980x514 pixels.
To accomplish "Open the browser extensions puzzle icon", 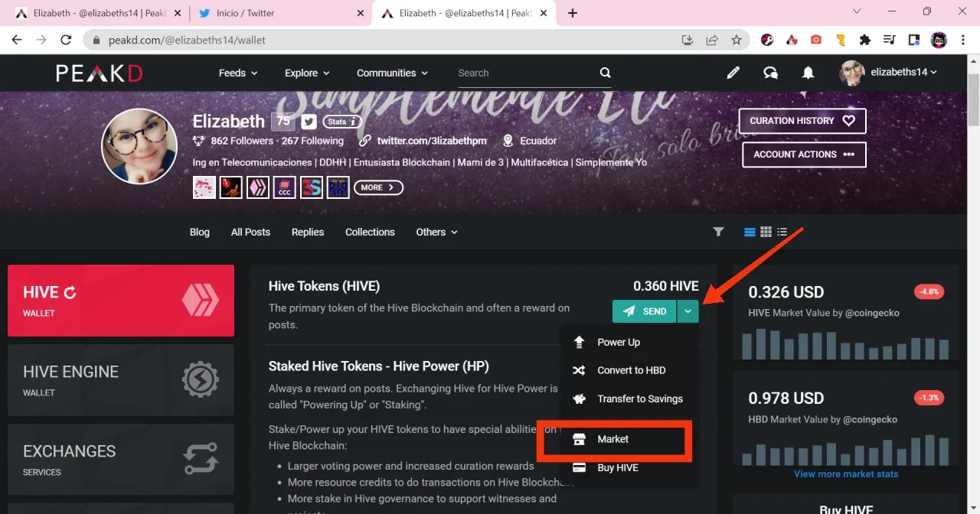I will pyautogui.click(x=865, y=40).
